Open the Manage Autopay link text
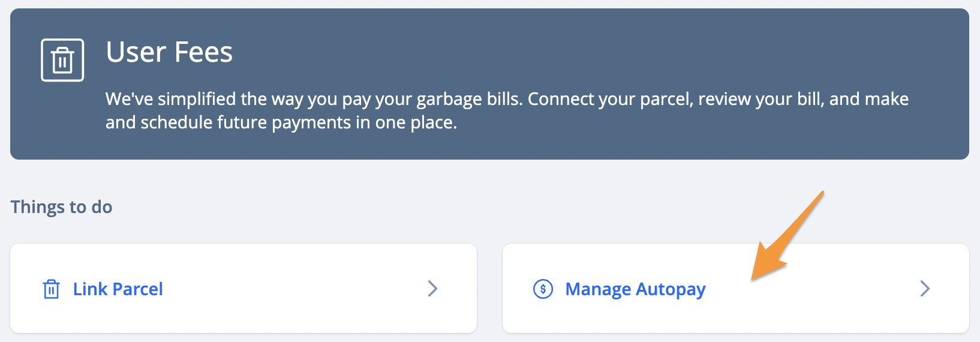The image size is (980, 342). tap(635, 290)
